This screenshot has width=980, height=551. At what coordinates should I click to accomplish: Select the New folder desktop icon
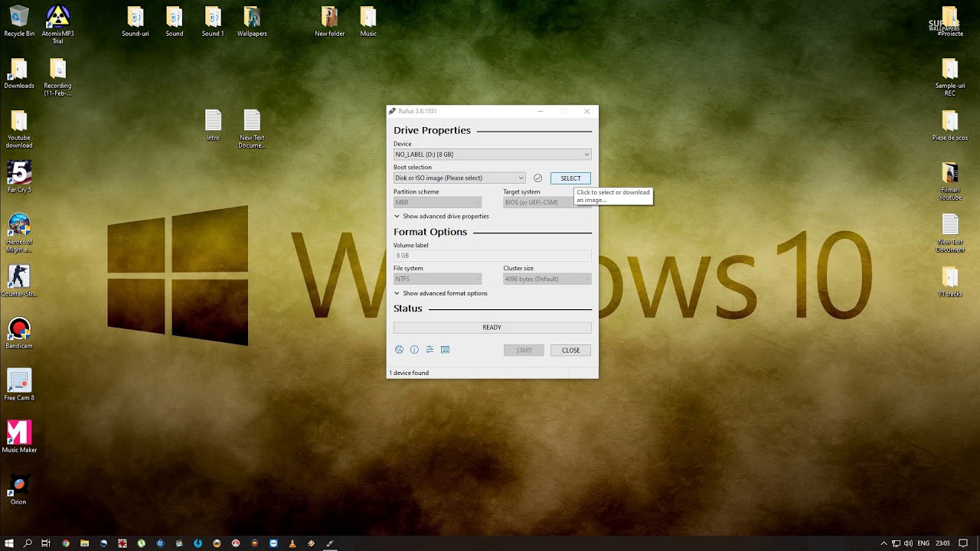click(330, 21)
